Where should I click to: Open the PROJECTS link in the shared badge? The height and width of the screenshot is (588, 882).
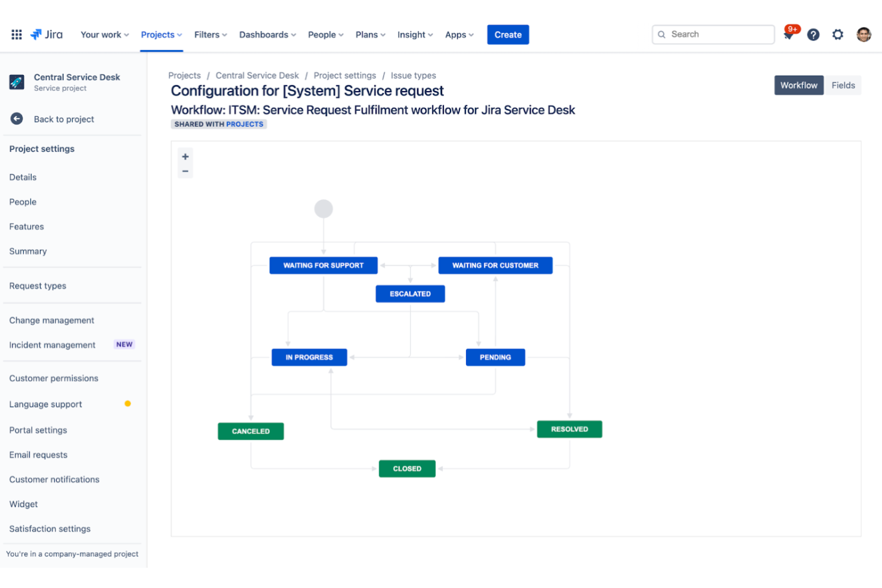246,124
